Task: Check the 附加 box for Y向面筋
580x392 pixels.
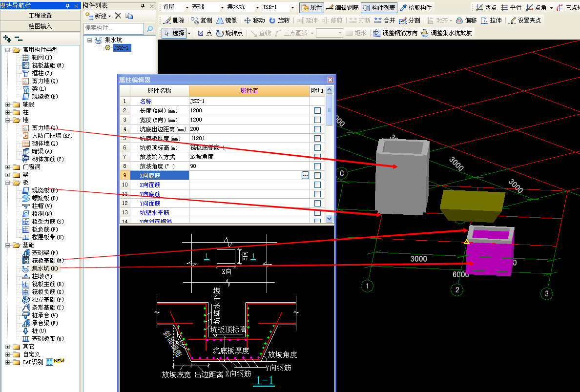Action: click(x=317, y=203)
